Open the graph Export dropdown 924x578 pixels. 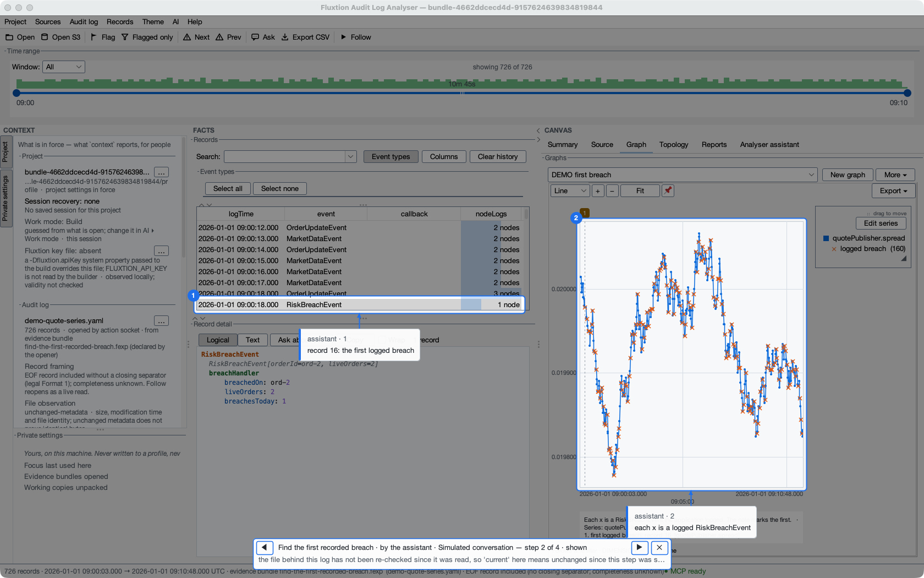893,190
